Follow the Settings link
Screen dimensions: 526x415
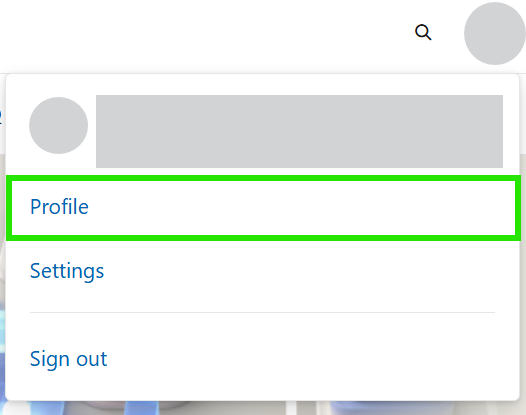click(x=67, y=271)
